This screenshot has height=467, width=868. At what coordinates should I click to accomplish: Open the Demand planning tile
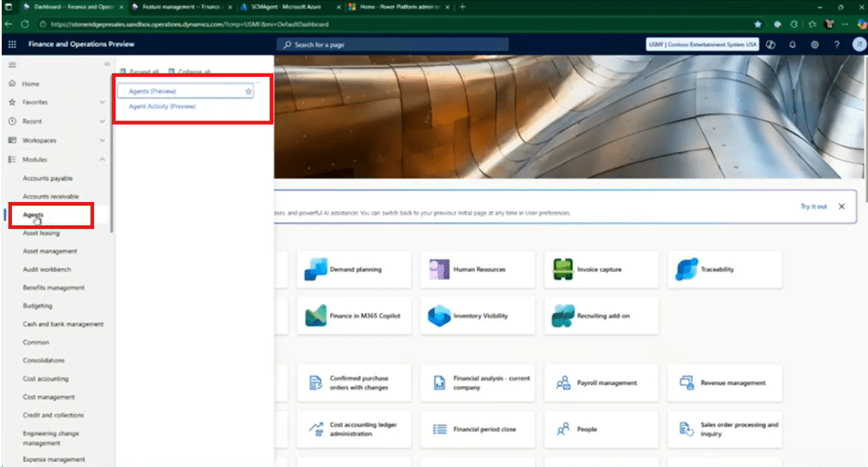tap(354, 269)
